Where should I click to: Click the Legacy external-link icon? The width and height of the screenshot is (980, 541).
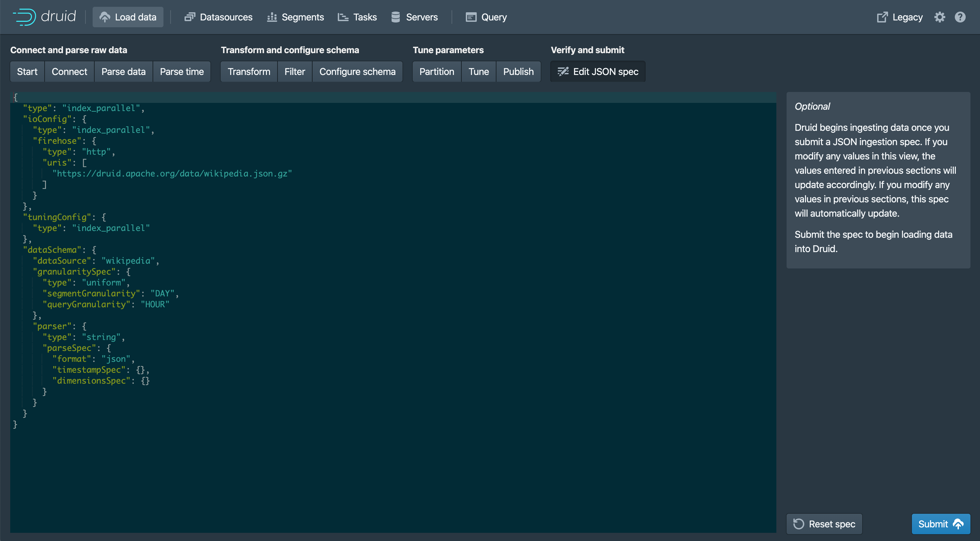[x=882, y=17]
